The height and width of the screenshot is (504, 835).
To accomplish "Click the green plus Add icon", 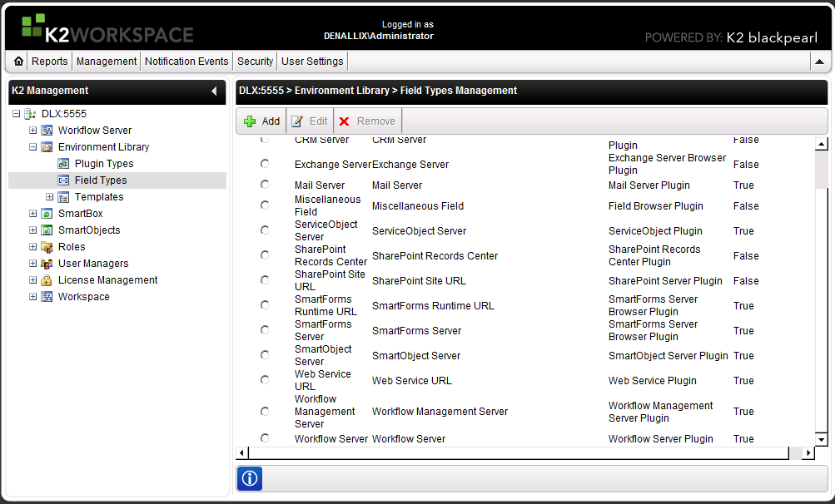I will (250, 121).
